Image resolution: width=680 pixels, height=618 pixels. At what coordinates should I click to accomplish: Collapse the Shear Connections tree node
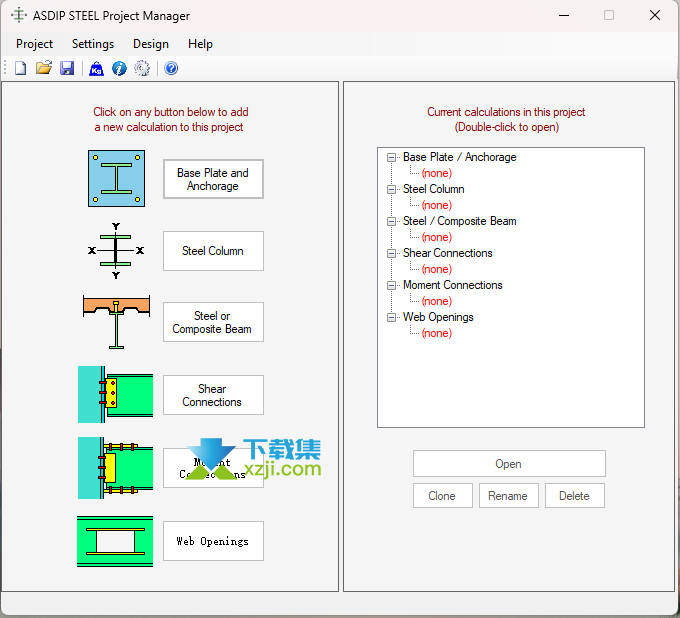click(391, 253)
